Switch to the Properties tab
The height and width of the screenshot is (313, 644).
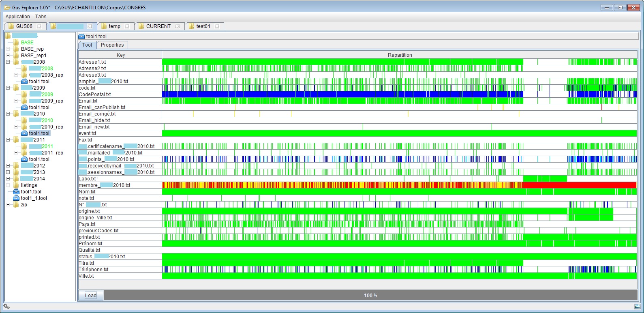(112, 45)
